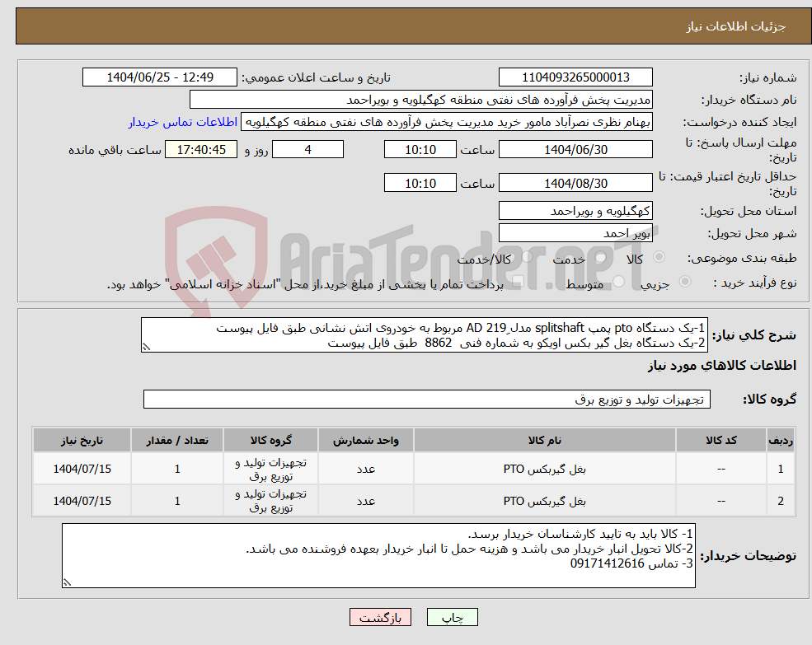812x645 pixels.
Task: Select the خدمت radio button
Action: coord(601,256)
